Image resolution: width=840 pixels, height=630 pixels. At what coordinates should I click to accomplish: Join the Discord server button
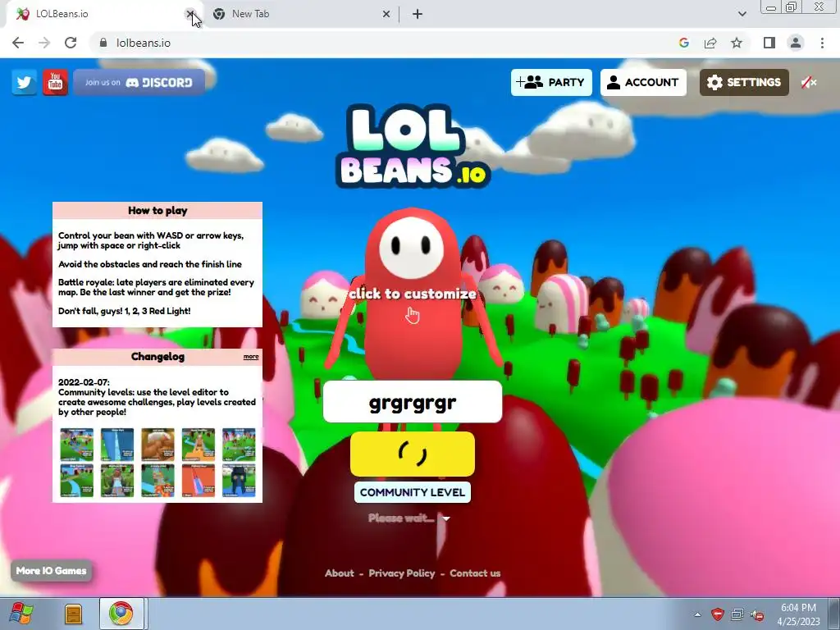[139, 83]
